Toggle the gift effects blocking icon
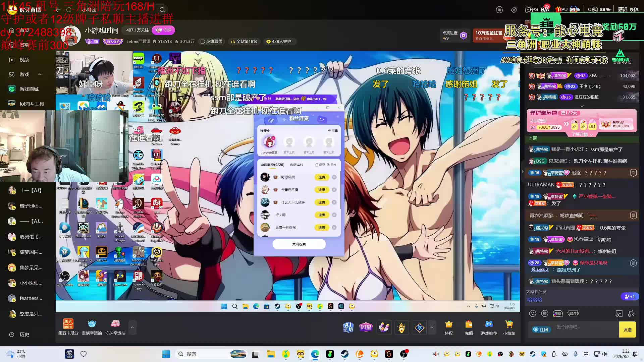644x362 pixels. 631,313
